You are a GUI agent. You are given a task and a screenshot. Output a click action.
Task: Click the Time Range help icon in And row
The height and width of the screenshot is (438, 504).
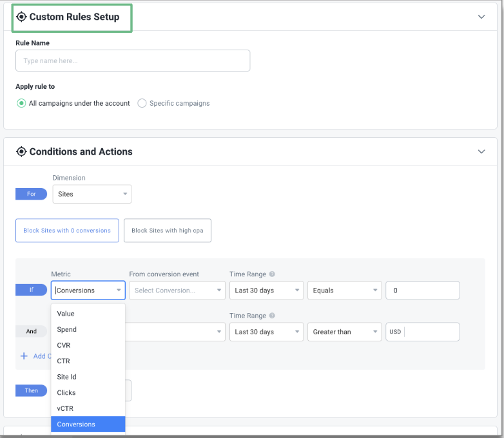[272, 316]
